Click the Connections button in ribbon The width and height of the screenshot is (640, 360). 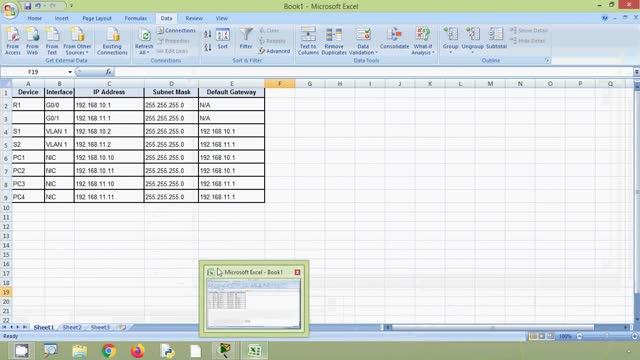[x=176, y=30]
